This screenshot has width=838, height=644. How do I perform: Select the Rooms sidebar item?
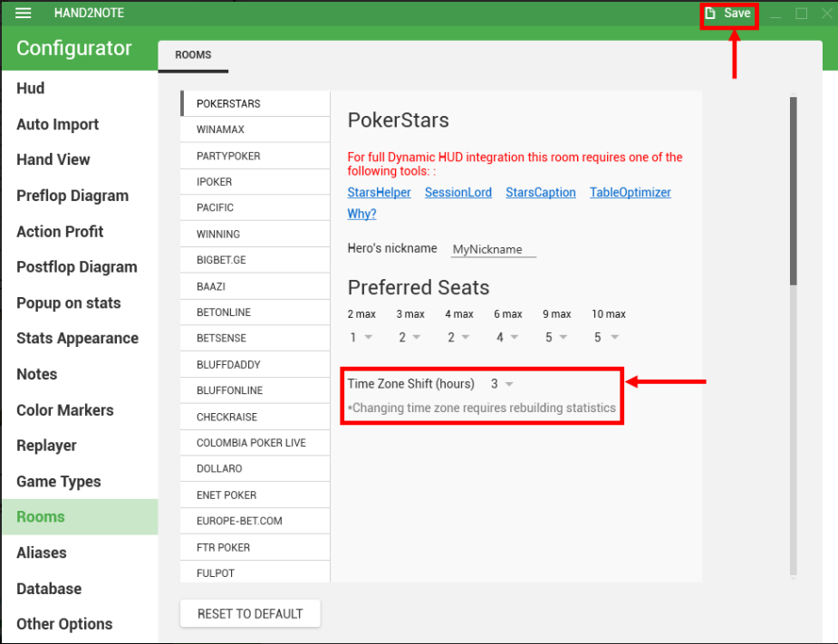(x=80, y=517)
